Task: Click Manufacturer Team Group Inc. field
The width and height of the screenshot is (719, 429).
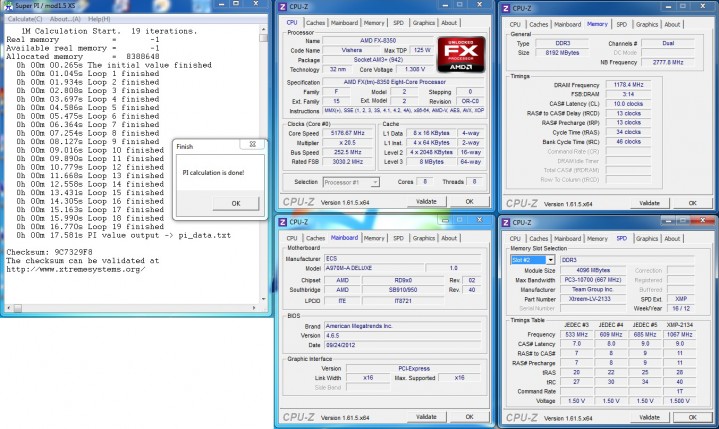Action: [x=590, y=290]
